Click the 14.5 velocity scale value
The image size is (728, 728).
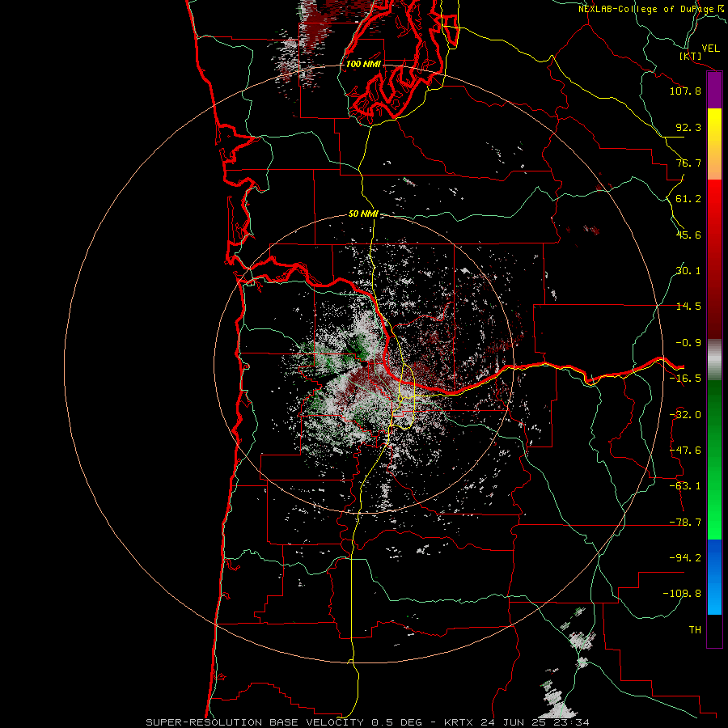click(688, 307)
